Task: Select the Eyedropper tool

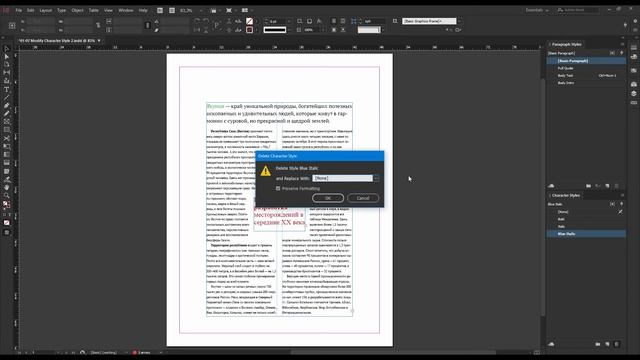Action: click(7, 180)
